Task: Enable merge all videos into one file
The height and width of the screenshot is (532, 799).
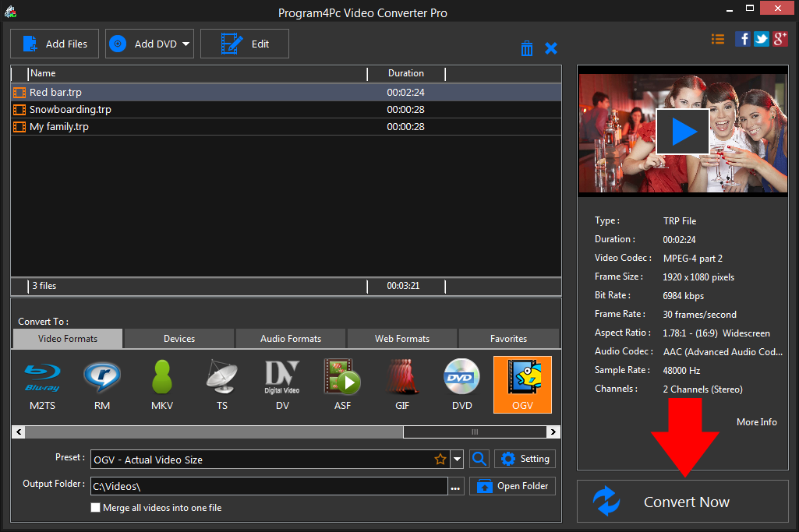Action: click(95, 507)
